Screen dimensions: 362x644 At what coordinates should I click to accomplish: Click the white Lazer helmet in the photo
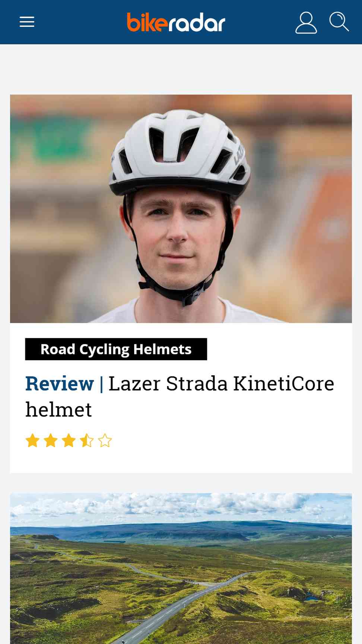(x=180, y=151)
